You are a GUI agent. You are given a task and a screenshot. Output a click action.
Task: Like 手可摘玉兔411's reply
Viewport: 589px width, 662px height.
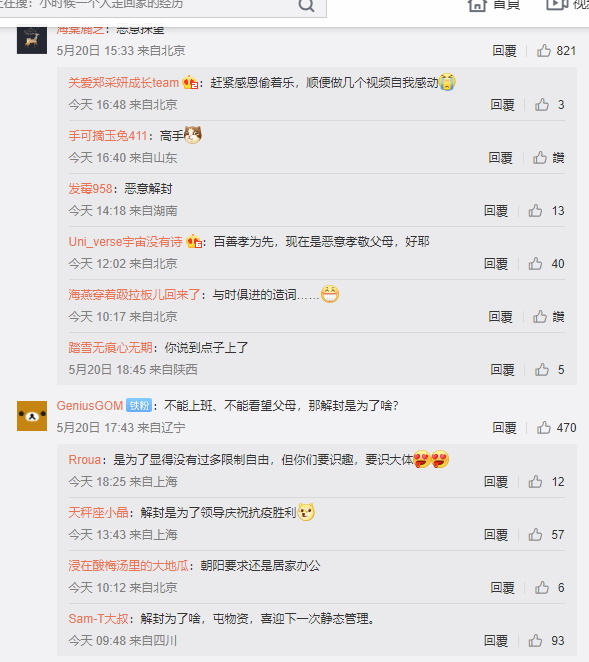click(540, 158)
